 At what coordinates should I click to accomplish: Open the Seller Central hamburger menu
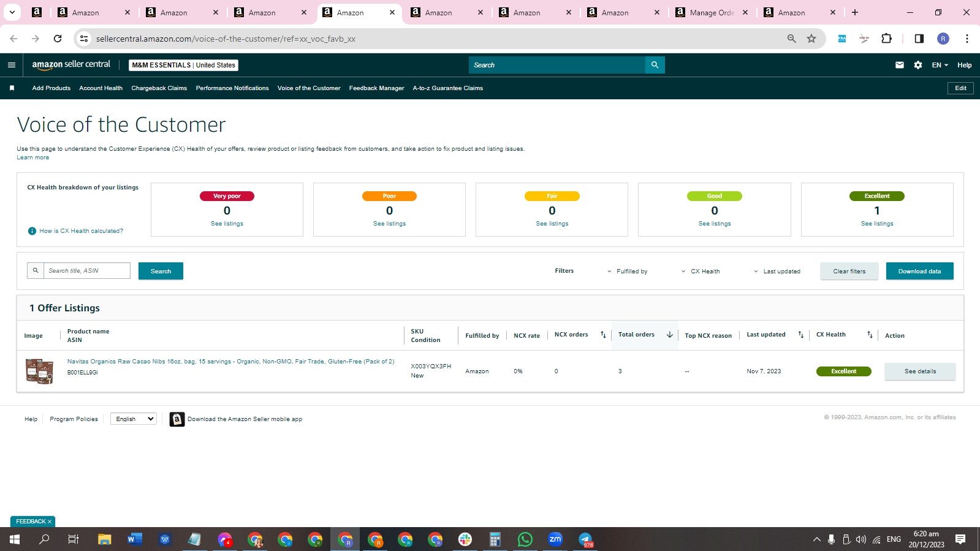coord(12,65)
